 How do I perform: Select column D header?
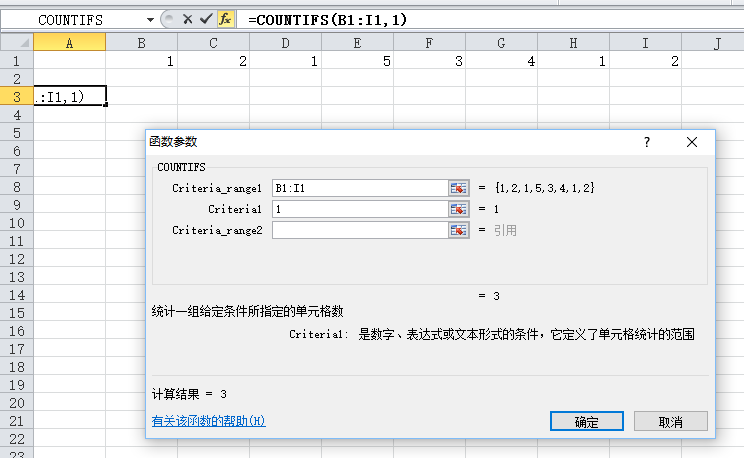coord(286,43)
